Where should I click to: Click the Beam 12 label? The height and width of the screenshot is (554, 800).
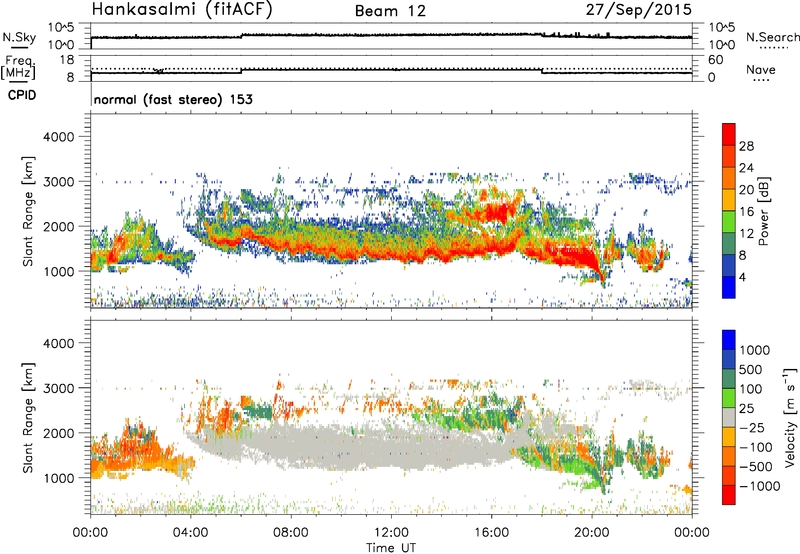pos(390,11)
